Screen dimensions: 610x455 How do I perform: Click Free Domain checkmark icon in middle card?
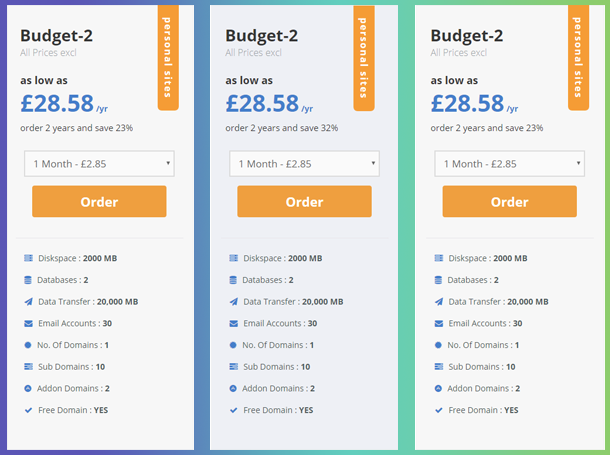tap(233, 410)
